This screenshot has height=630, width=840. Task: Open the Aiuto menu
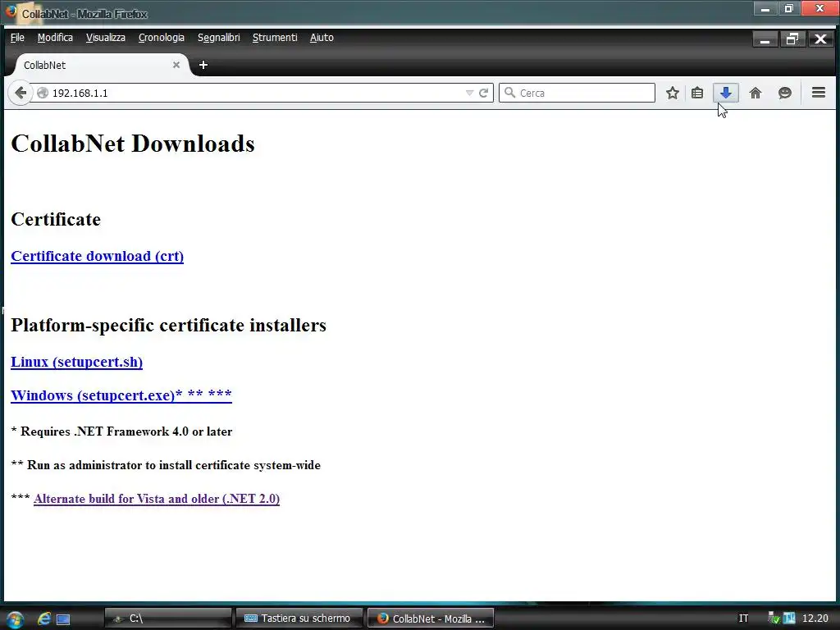coord(322,38)
